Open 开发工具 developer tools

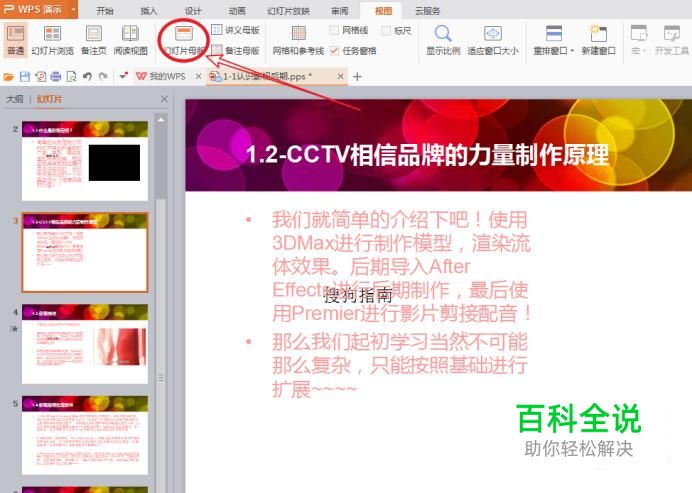tap(672, 40)
